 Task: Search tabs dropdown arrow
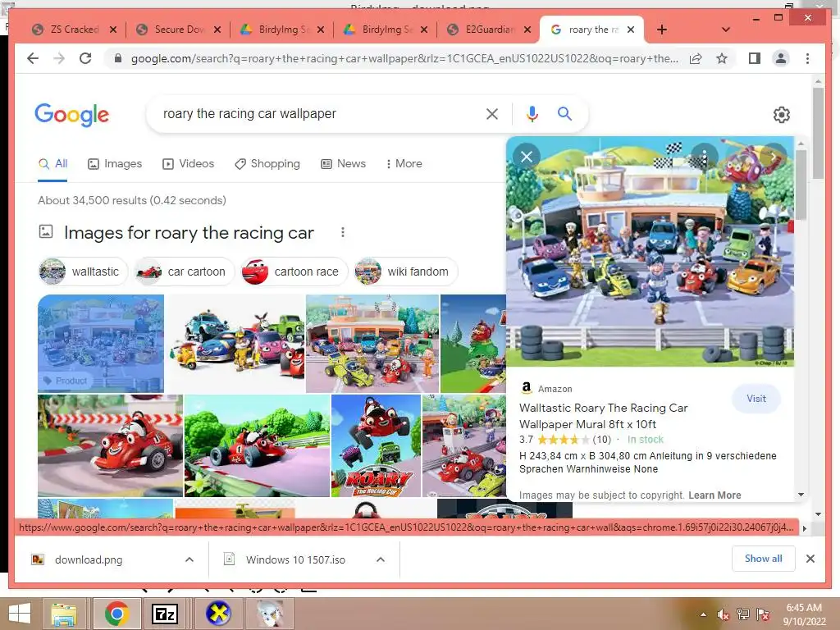[x=725, y=30]
